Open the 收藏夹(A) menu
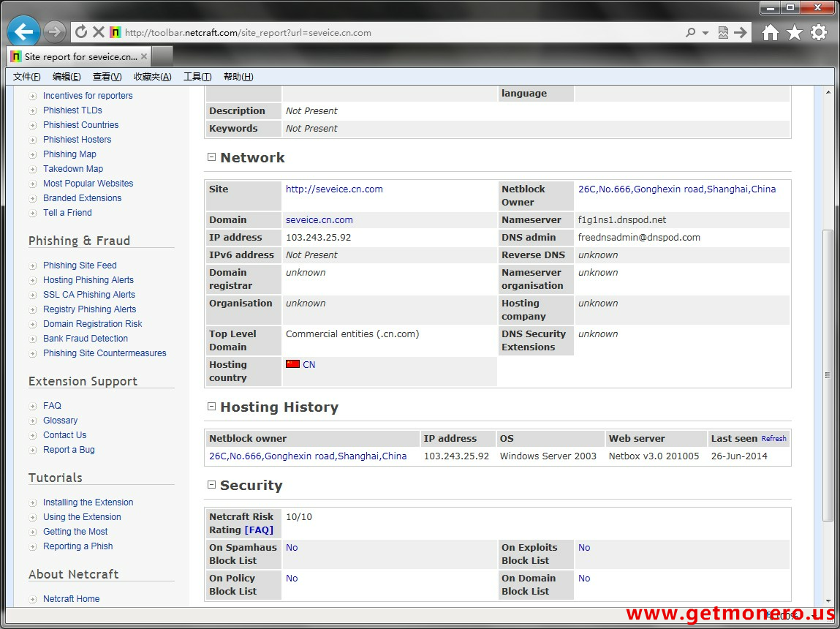 (152, 77)
